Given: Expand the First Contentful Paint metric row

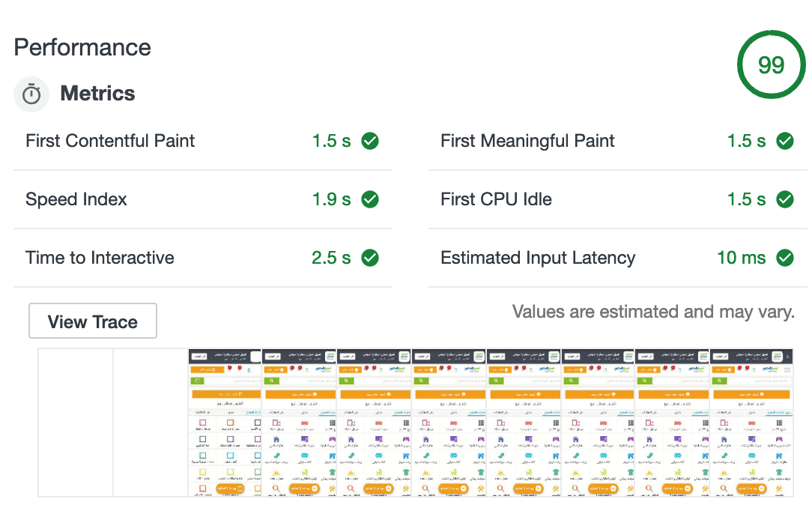Looking at the screenshot, I should [x=110, y=141].
